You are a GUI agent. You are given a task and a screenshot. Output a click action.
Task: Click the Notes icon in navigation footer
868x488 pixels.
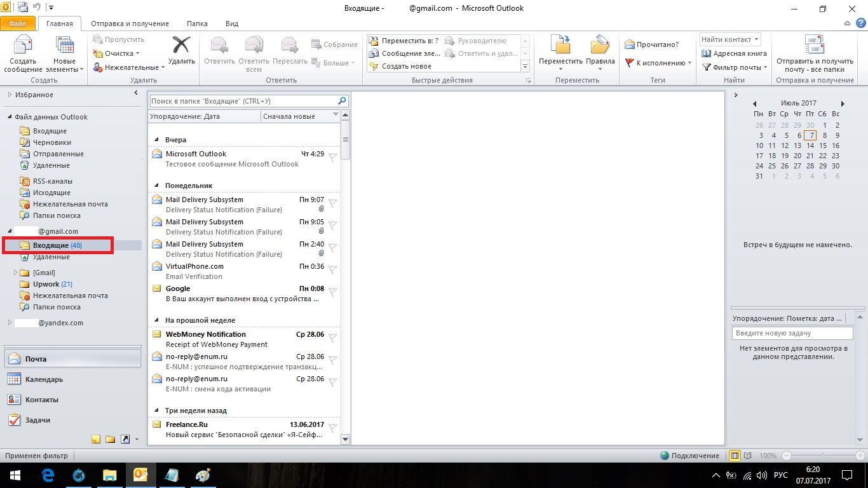[x=96, y=439]
